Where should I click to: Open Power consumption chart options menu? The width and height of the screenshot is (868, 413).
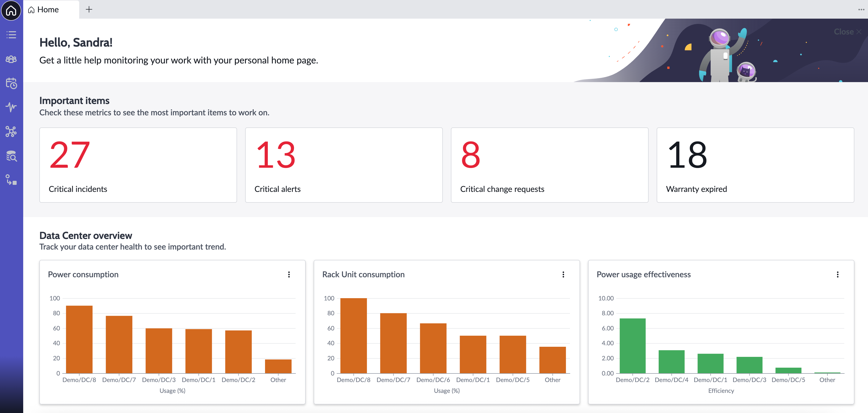coord(289,274)
